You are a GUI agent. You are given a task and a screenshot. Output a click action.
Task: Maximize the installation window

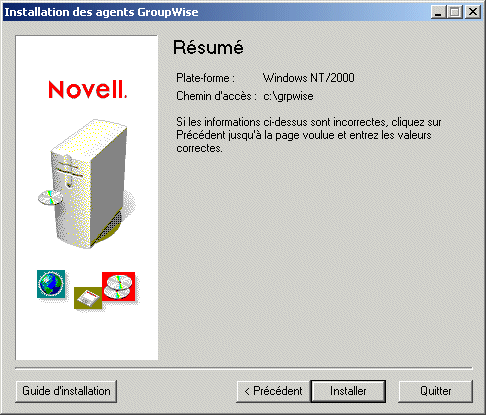pyautogui.click(x=455, y=12)
